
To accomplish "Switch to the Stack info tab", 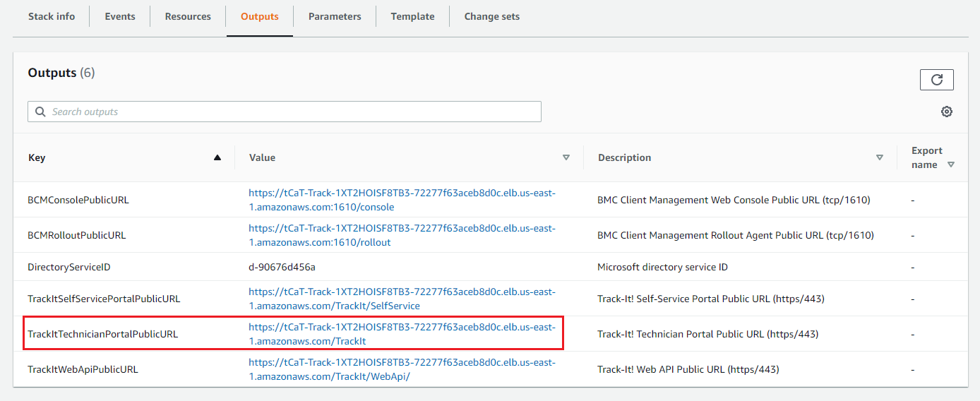I will coord(52,16).
